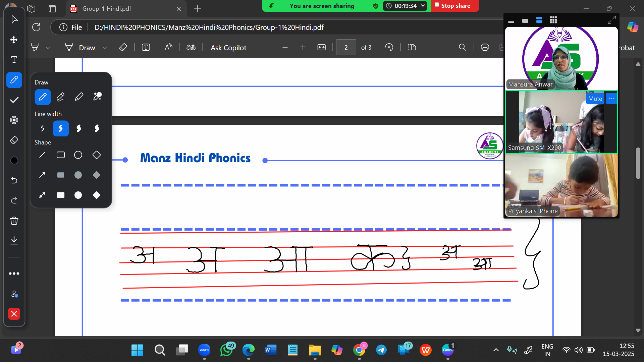Screen dimensions: 644x362
Task: Click the trash delete annotation icon
Action: point(14,221)
